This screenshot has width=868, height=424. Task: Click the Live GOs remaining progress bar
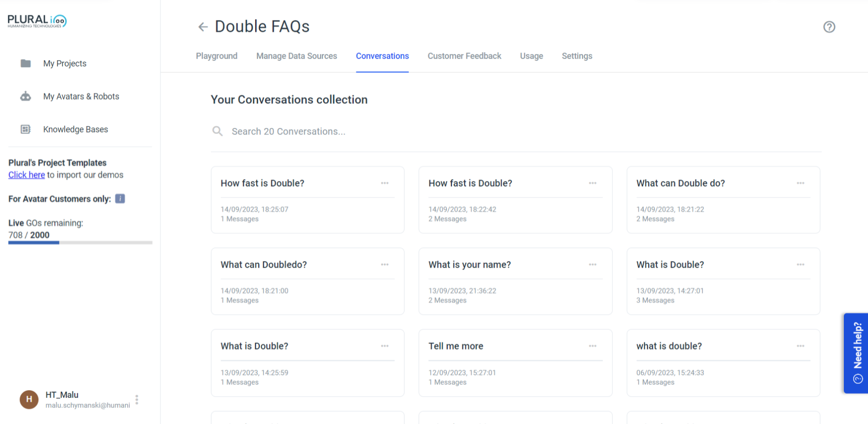coord(80,243)
